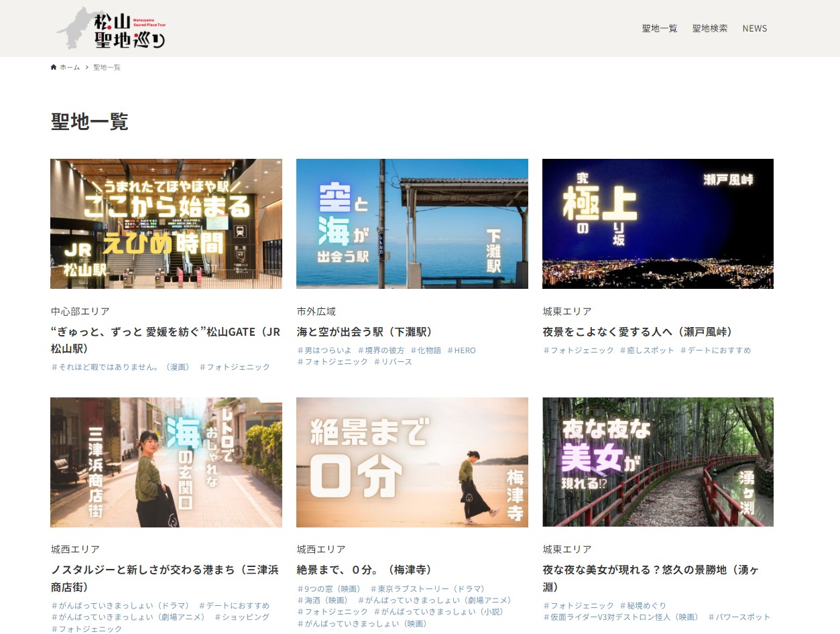Viewport: 840px width, 634px height.
Task: Open the 湧ヶ淵 bamboo path thumbnail
Action: click(x=658, y=462)
